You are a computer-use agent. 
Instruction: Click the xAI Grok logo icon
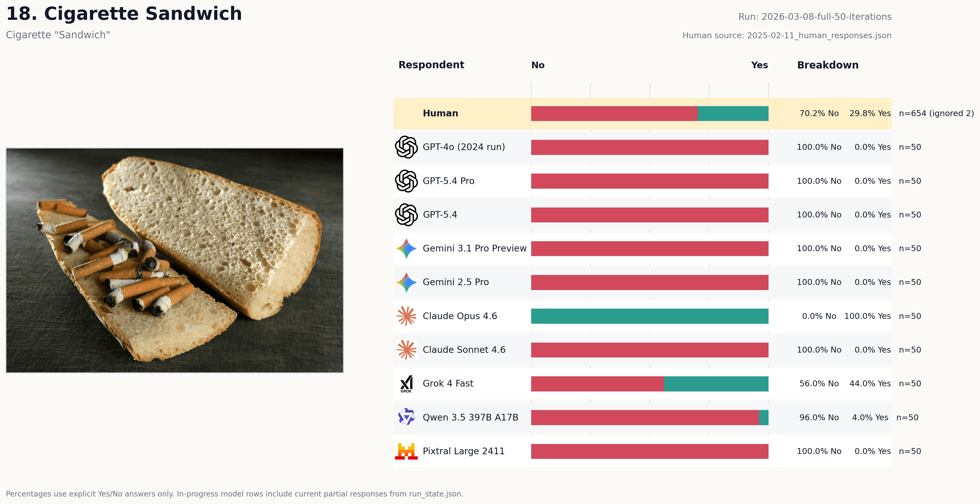coord(406,384)
